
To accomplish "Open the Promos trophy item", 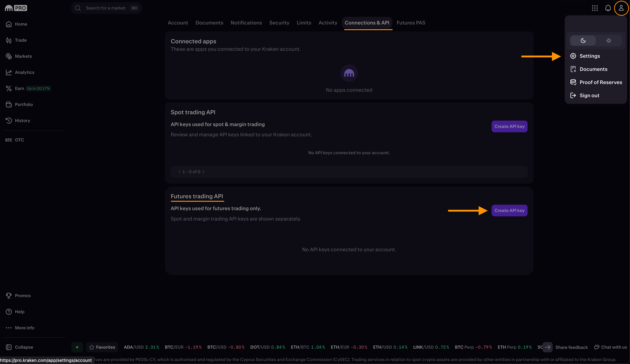I will coord(22,296).
